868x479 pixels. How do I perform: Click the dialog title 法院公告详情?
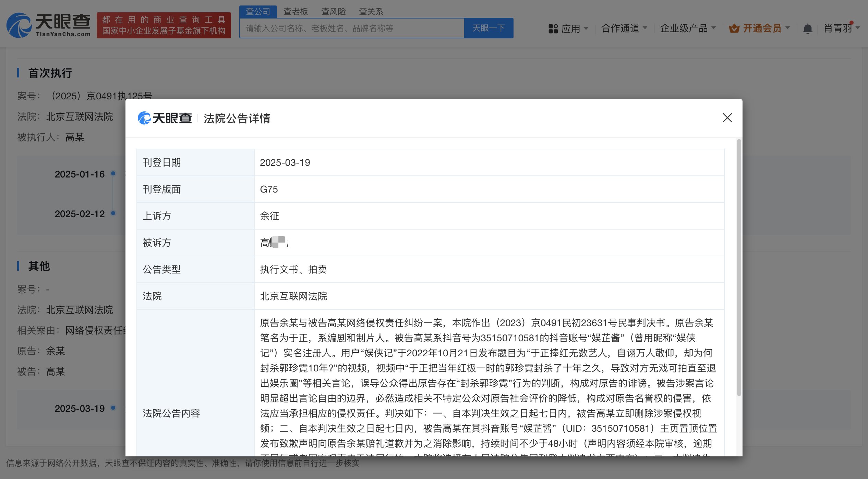coord(237,119)
